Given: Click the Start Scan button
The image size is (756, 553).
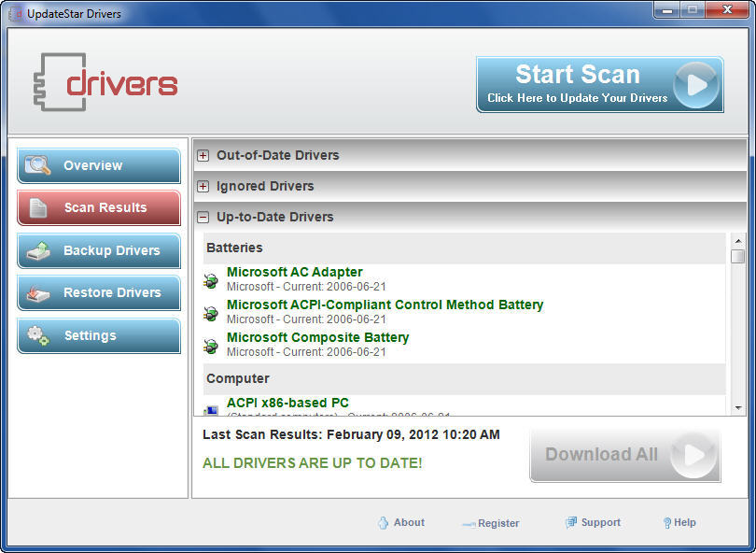Looking at the screenshot, I should tap(600, 84).
